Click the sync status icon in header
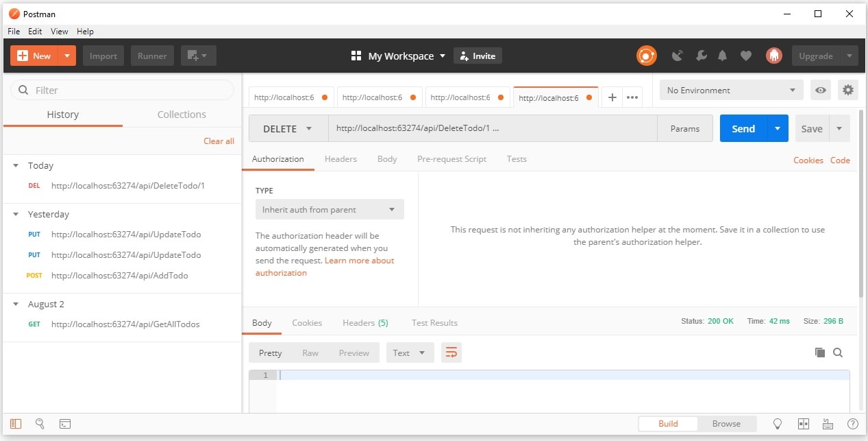Image resolution: width=868 pixels, height=441 pixels. click(x=646, y=56)
